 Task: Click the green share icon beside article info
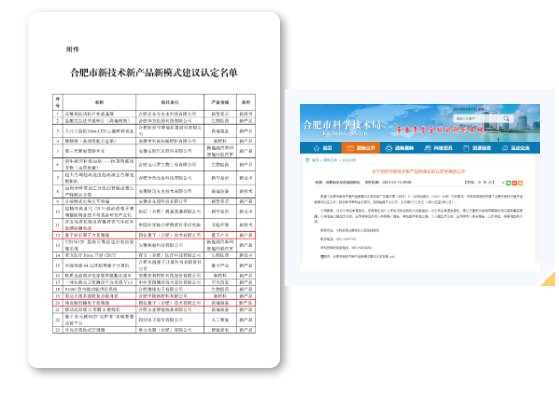[x=508, y=183]
